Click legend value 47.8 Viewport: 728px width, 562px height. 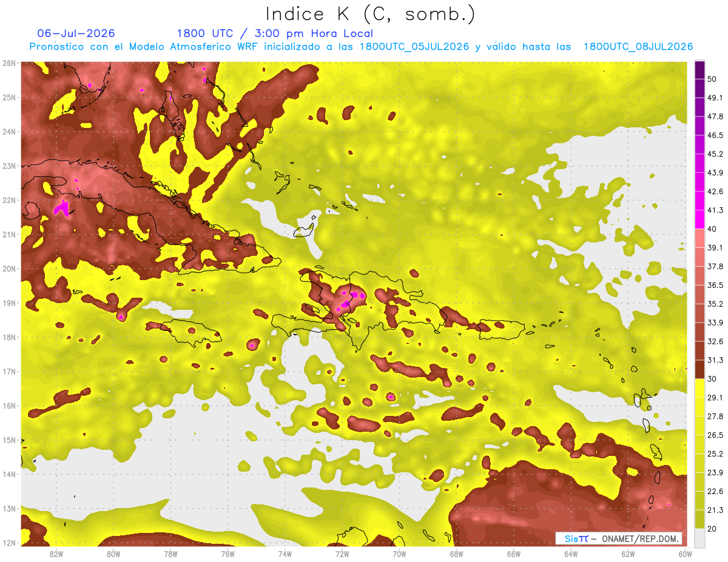(x=715, y=116)
